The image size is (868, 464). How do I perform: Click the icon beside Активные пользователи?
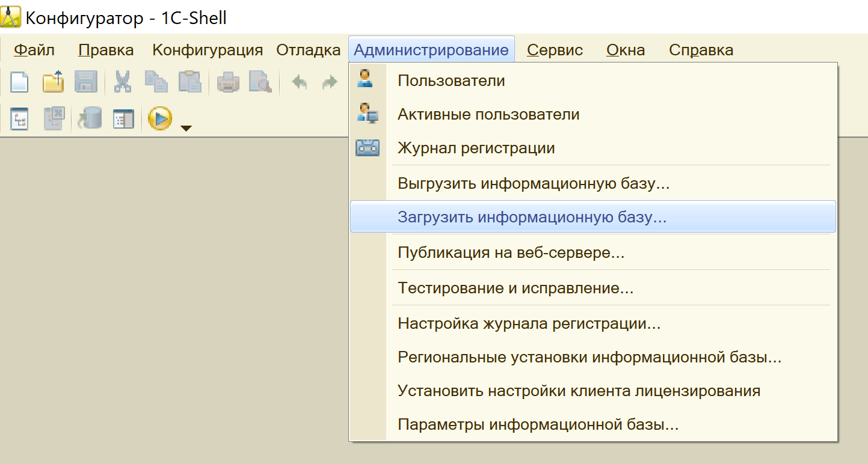[x=367, y=114]
